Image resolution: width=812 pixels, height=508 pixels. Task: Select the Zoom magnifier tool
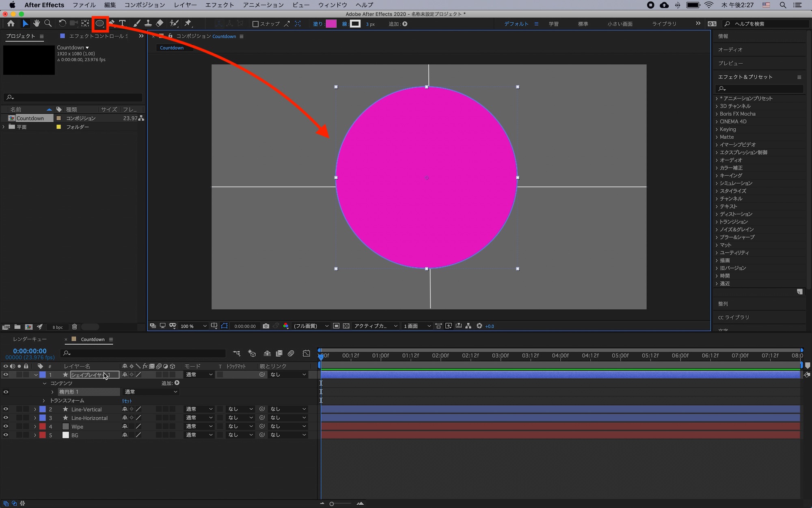pos(48,24)
